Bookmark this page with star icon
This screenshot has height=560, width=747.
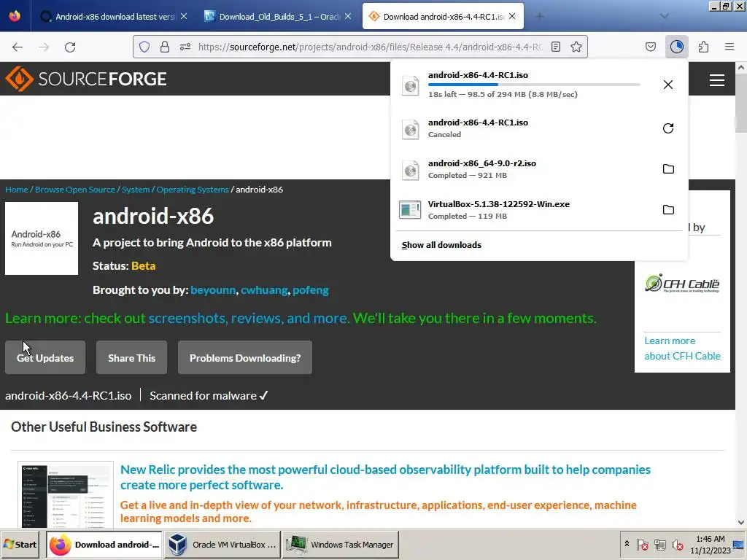576,47
